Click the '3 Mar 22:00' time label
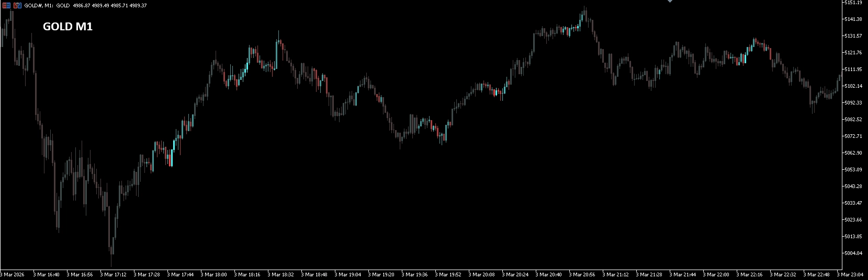Image resolution: width=868 pixels, height=280 pixels. click(716, 275)
